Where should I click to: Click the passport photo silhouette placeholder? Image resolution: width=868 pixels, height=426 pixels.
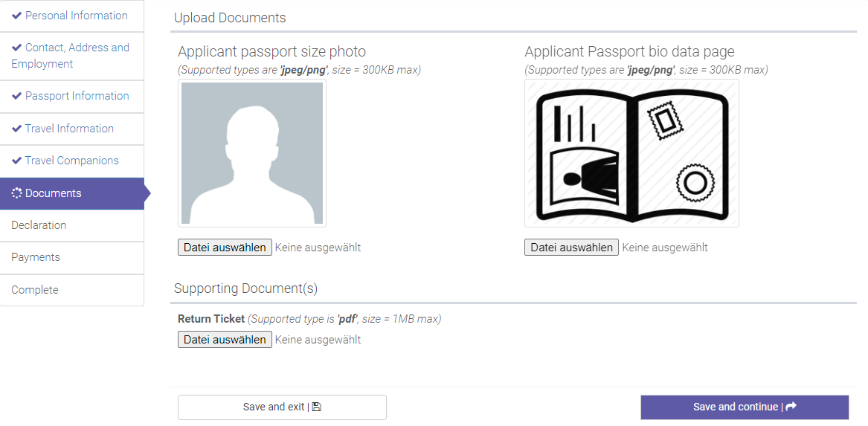pyautogui.click(x=252, y=152)
